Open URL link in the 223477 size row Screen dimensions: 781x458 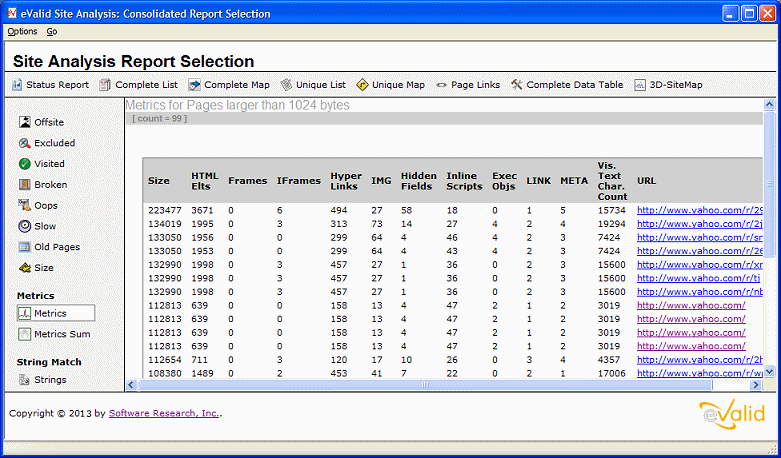[x=700, y=211]
